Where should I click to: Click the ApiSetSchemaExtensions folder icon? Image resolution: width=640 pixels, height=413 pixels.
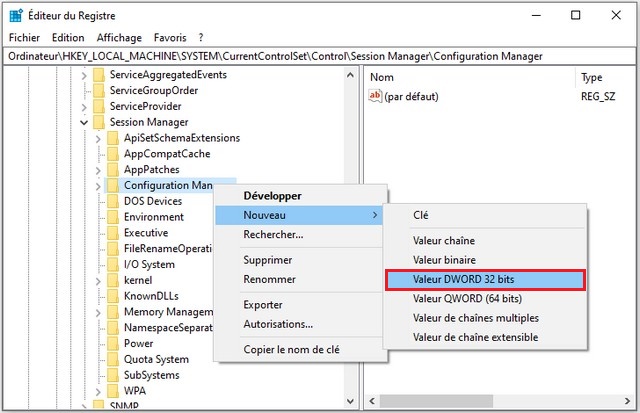[113, 138]
